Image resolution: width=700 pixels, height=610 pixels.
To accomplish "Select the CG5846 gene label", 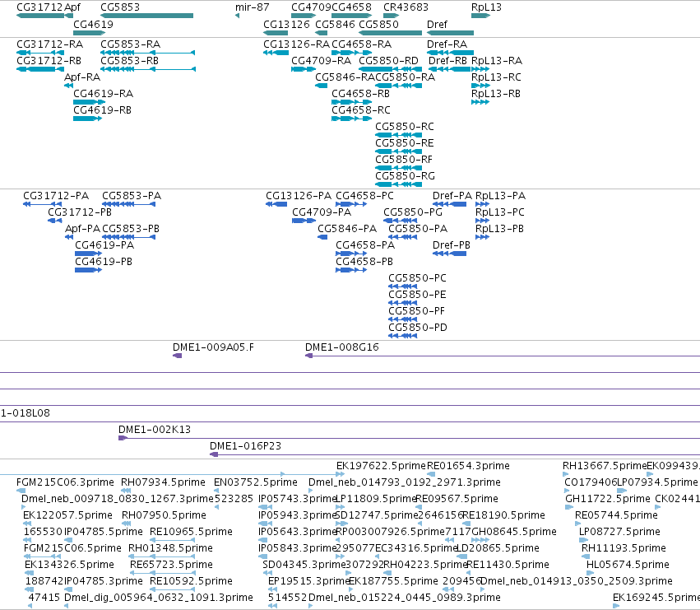I will pyautogui.click(x=336, y=24).
